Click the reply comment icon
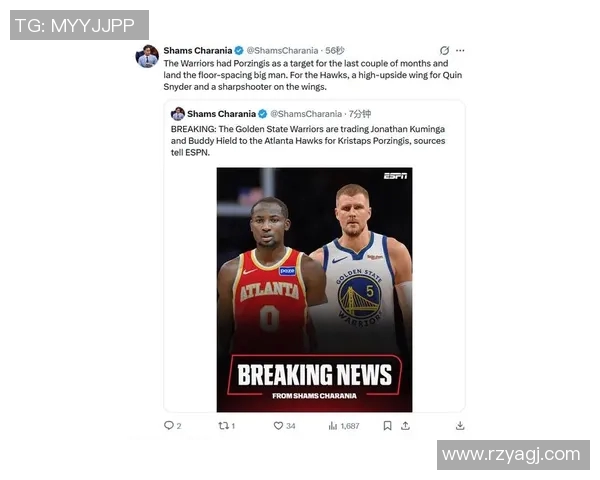The height and width of the screenshot is (480, 600). point(169,426)
